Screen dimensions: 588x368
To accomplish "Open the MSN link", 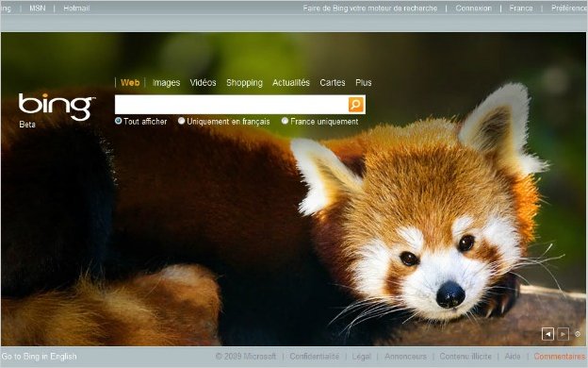I will [x=38, y=8].
